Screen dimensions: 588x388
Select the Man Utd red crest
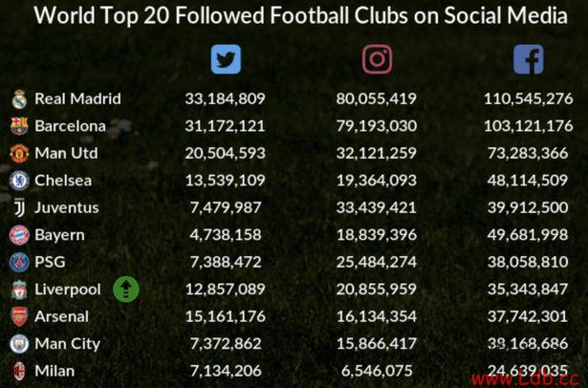[19, 153]
